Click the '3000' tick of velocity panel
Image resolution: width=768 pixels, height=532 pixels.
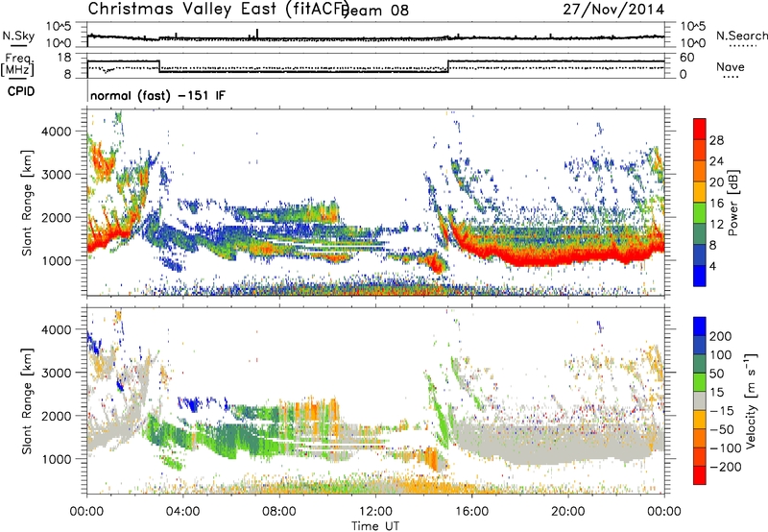pyautogui.click(x=57, y=373)
